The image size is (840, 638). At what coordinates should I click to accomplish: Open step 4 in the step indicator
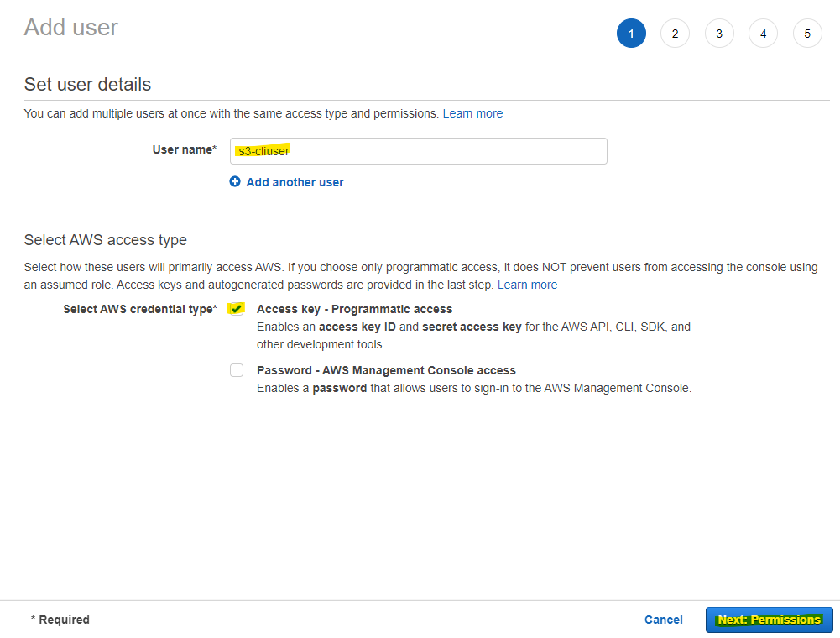(x=763, y=33)
